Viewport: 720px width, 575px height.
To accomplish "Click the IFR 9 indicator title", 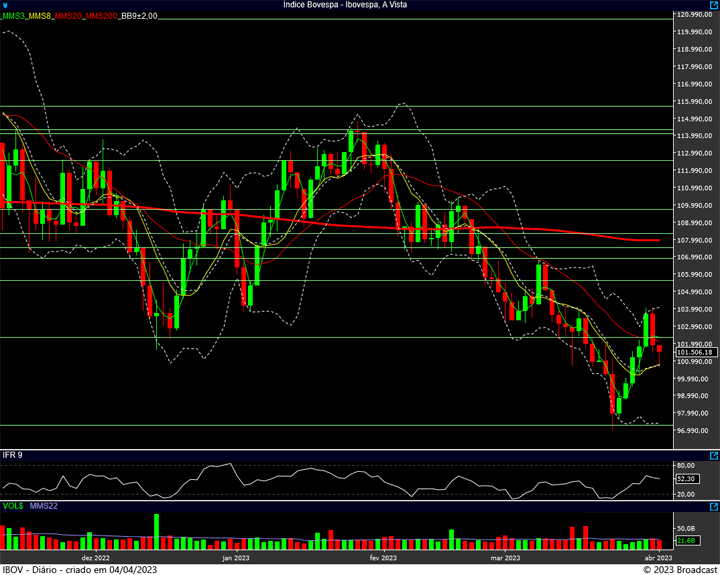I will 12,455.
